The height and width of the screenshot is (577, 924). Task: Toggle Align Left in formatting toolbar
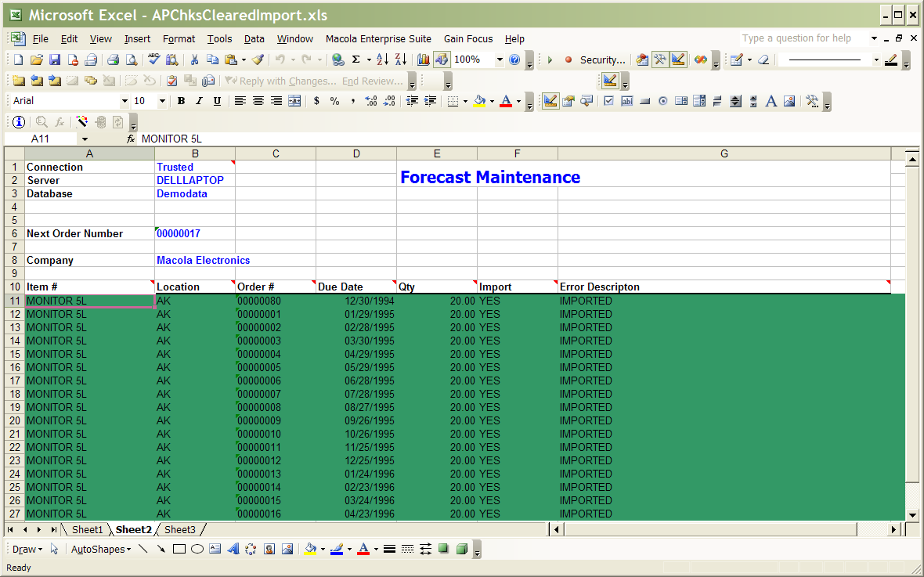click(240, 101)
